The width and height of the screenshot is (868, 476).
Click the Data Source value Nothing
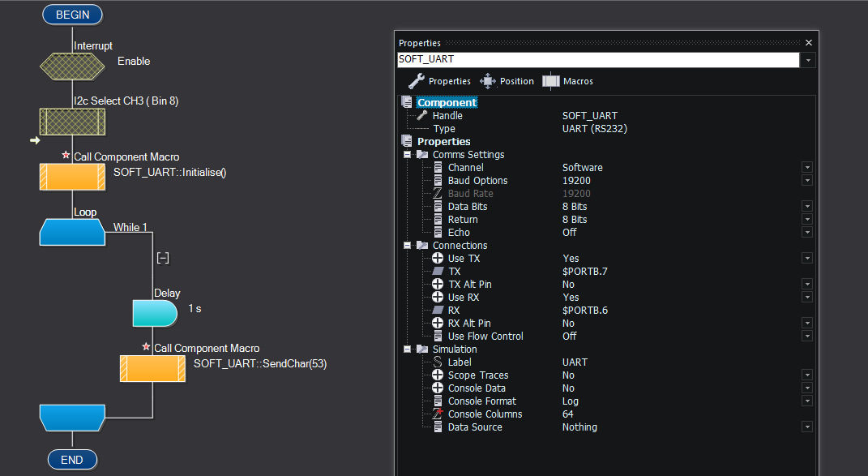coord(579,427)
